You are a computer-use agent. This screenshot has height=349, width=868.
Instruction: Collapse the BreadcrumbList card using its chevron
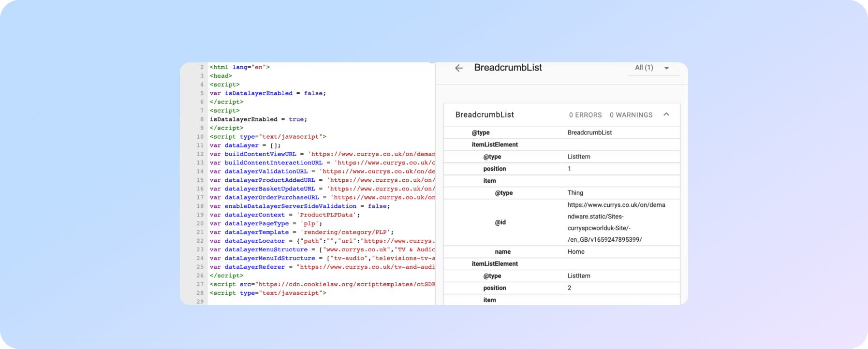[x=666, y=115]
